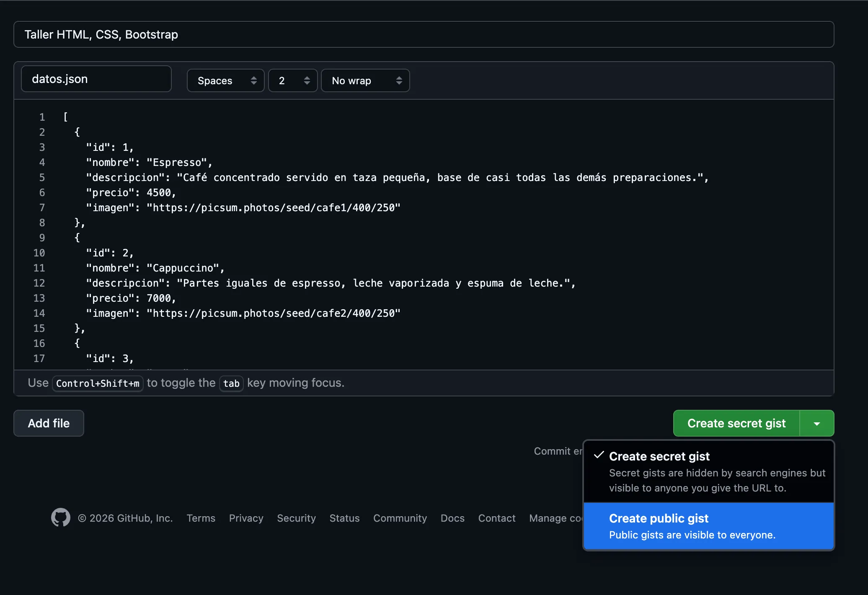Open the Contact footer link
Screen dimensions: 868x595
(497, 518)
